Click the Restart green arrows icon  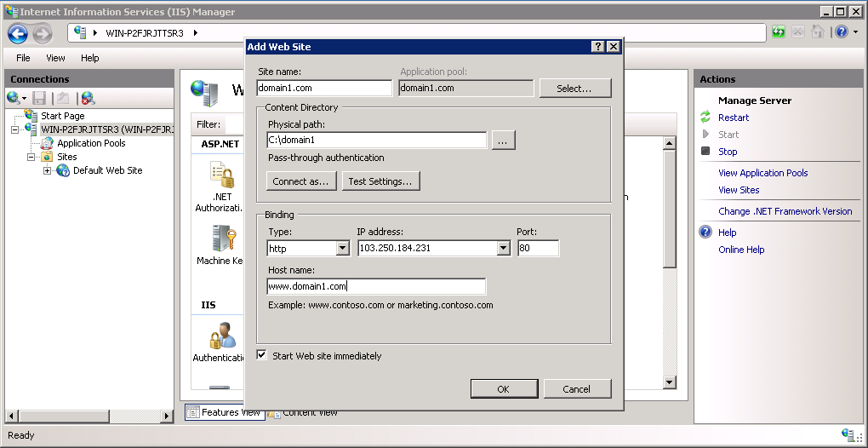click(x=705, y=117)
